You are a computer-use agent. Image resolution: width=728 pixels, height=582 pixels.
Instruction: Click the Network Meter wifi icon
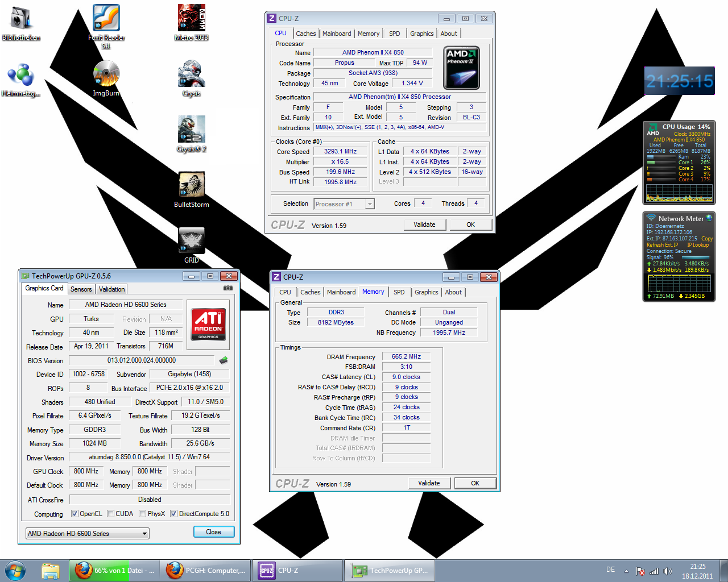point(651,218)
